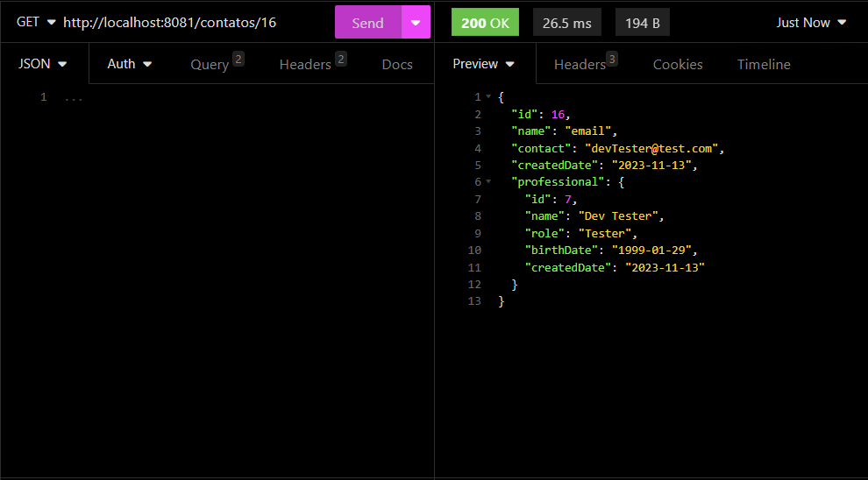Viewport: 868px width, 480px height.
Task: Open the Auth tab dropdown
Action: (130, 64)
